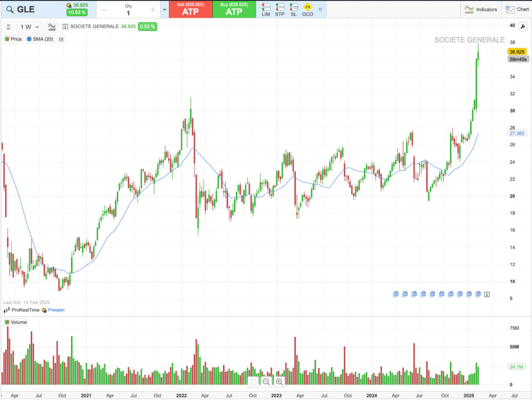Viewport: 532px width, 400px height.
Task: Open chart settings wrench icon
Action: (523, 27)
